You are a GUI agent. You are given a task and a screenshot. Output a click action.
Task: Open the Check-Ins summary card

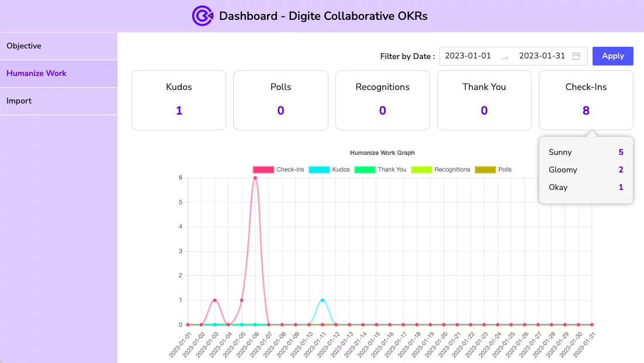pos(586,100)
